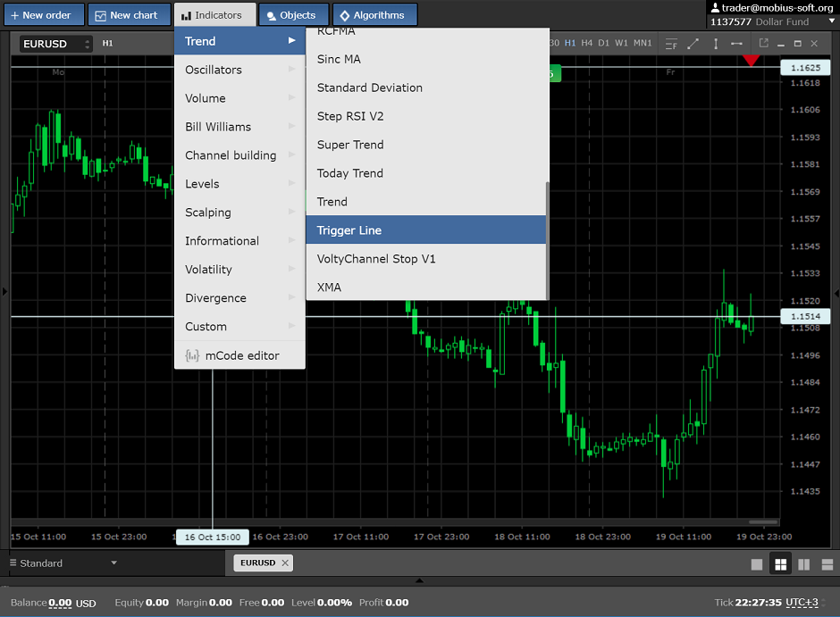Add the Step RSI V2 indicator

point(426,116)
